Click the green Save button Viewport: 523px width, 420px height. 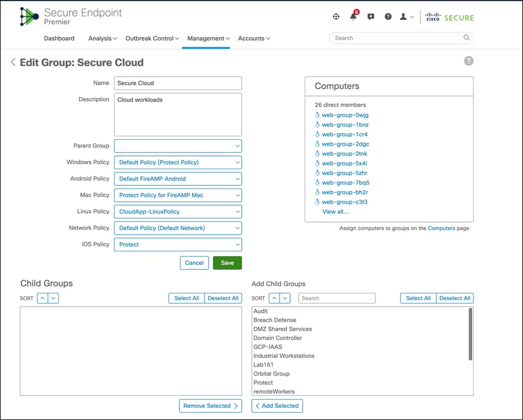pyautogui.click(x=227, y=263)
